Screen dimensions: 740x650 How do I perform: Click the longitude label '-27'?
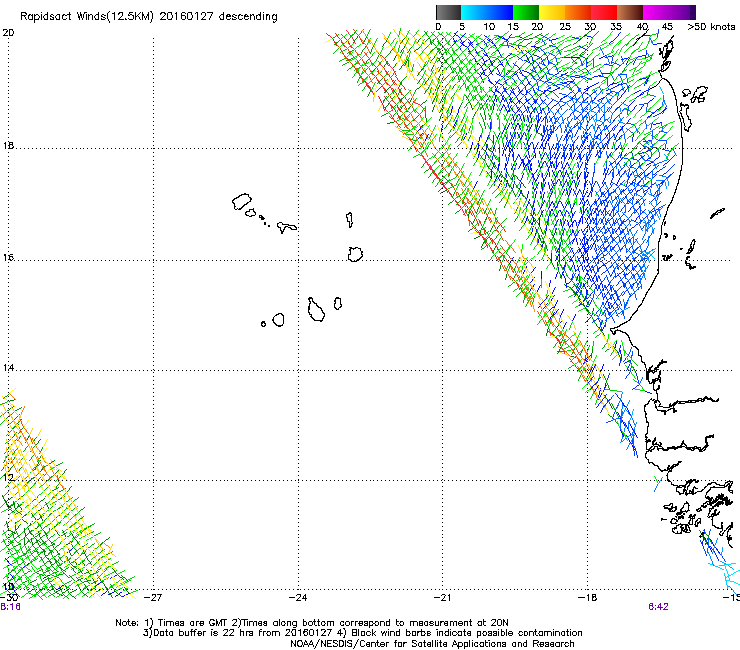pos(152,597)
